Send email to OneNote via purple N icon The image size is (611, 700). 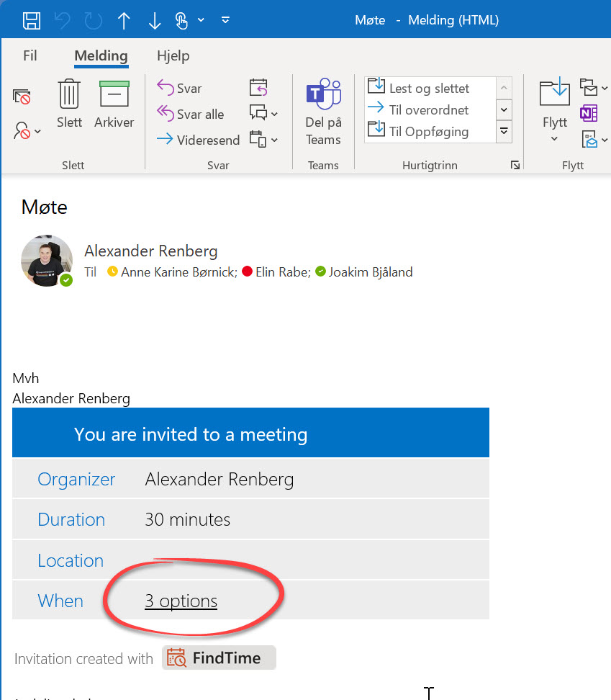click(x=589, y=113)
